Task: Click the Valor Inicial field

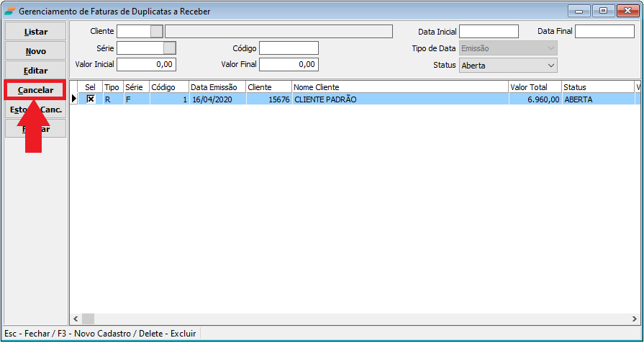Action: (x=146, y=64)
